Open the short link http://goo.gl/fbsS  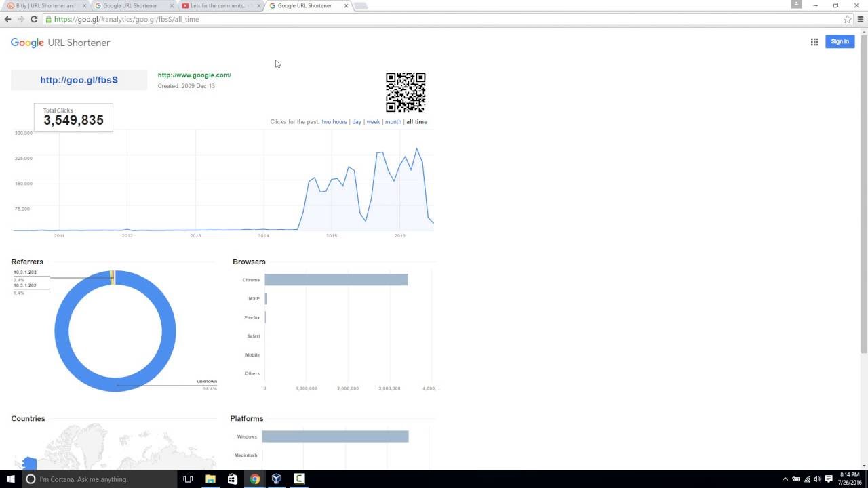tap(79, 80)
